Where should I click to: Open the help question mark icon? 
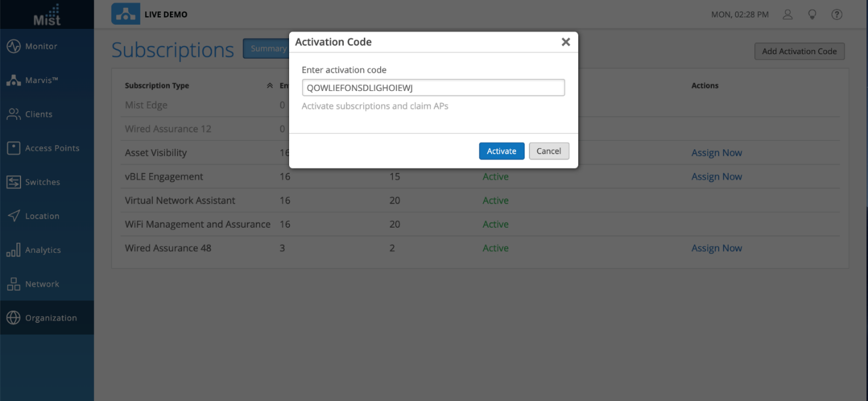[837, 14]
